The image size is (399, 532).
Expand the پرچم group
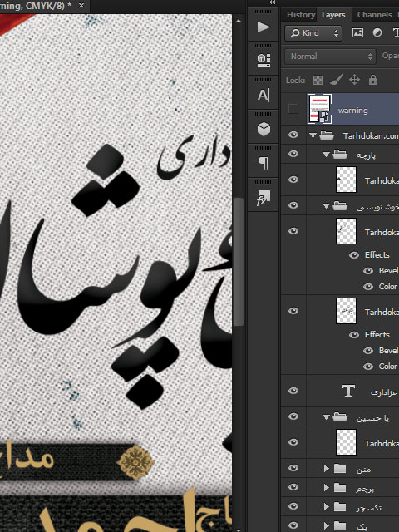tap(327, 488)
